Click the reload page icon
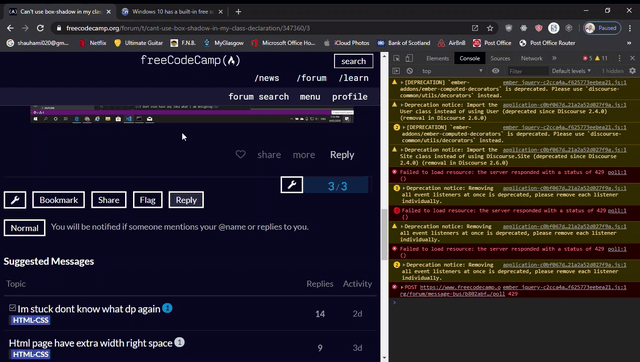Image resolution: width=640 pixels, height=362 pixels. [40, 28]
